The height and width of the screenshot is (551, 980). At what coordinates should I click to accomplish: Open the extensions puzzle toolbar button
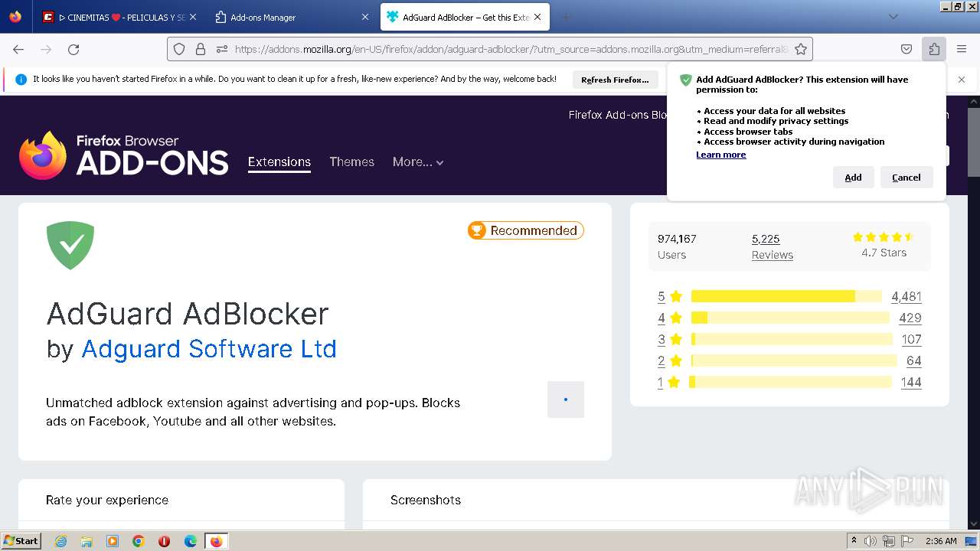click(934, 49)
